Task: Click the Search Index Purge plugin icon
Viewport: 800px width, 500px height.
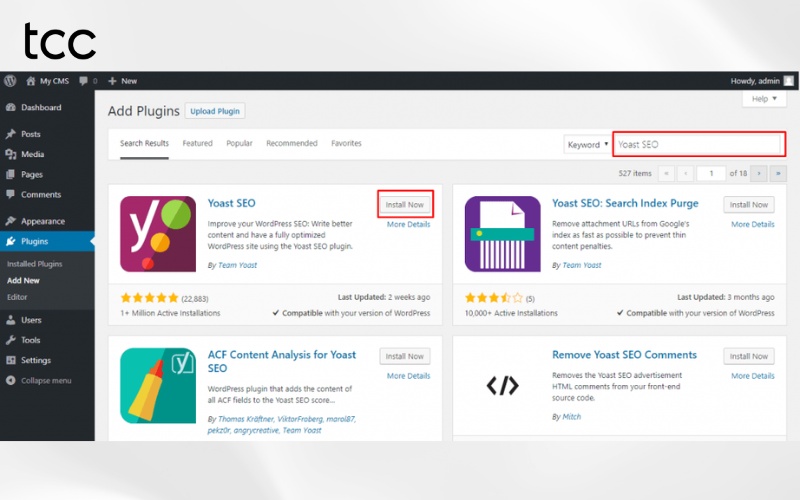Action: 503,234
